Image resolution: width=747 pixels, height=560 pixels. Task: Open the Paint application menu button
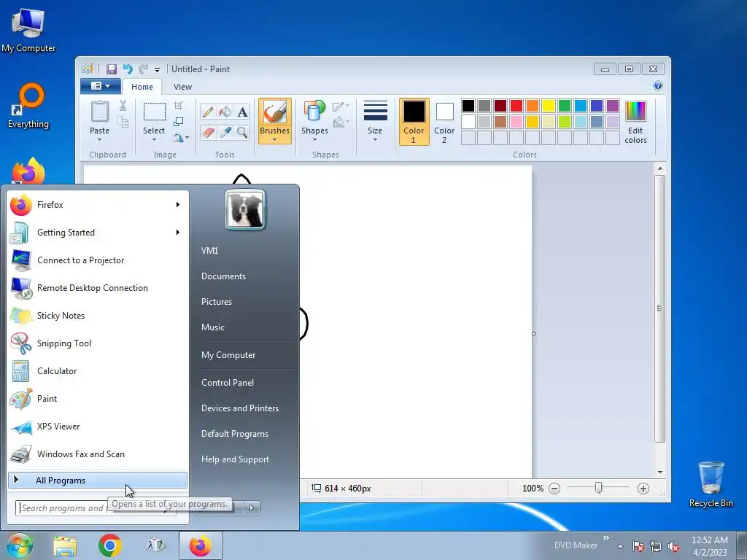pyautogui.click(x=101, y=86)
